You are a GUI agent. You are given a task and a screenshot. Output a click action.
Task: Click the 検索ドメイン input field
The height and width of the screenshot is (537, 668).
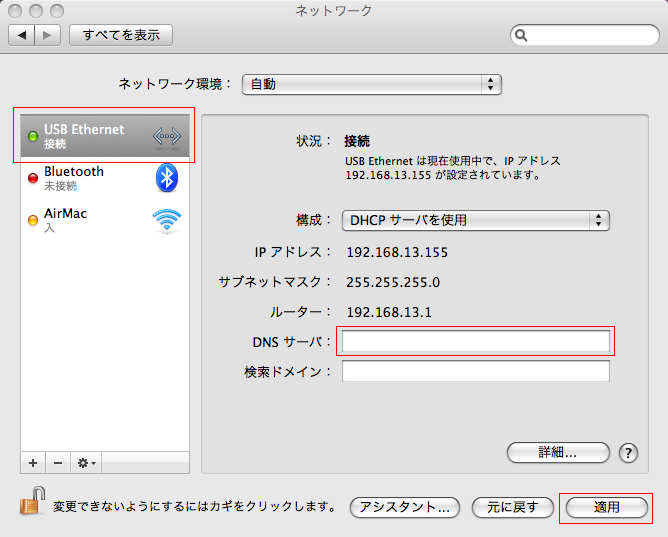pyautogui.click(x=475, y=371)
